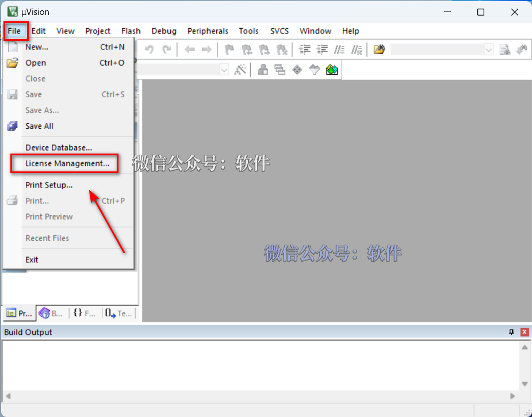Open the View menu
Viewport: 532px width, 417px height.
pyautogui.click(x=66, y=31)
